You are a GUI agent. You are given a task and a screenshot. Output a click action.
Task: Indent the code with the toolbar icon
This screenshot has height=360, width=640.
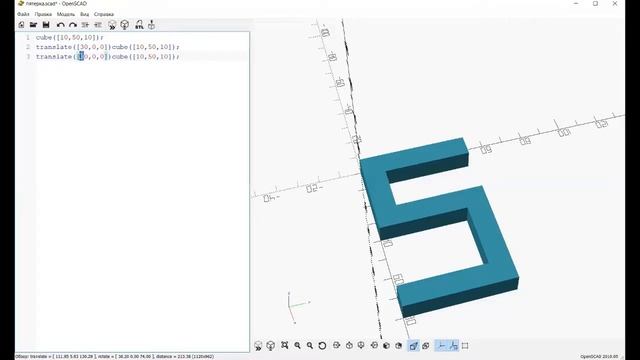(x=98, y=25)
